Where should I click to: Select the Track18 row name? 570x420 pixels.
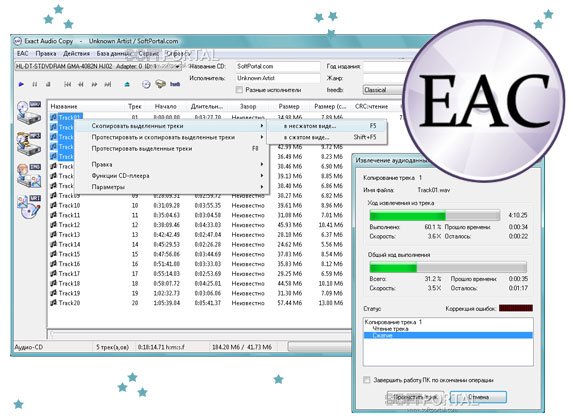[x=69, y=283]
